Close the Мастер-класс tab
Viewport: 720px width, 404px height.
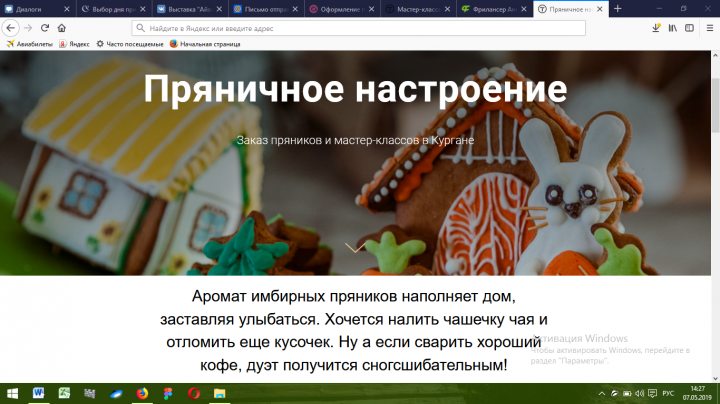(448, 9)
